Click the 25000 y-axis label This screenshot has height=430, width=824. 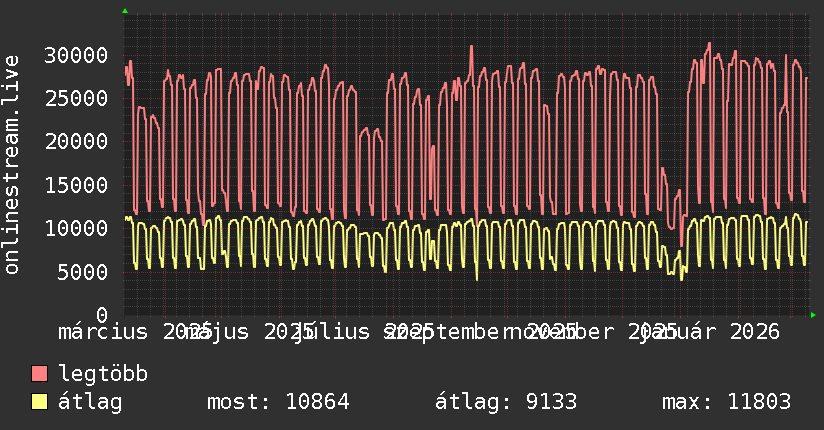[x=76, y=98]
